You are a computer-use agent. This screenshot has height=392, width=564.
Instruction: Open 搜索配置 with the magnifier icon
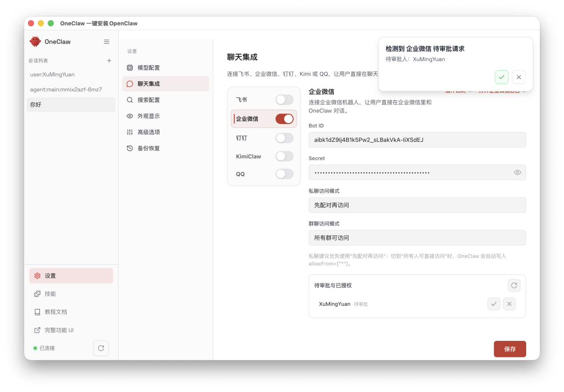[x=129, y=100]
